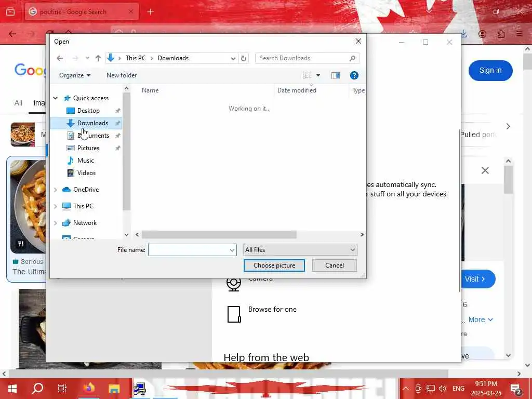Viewport: 532px width, 399px height.
Task: Open Task View on taskbar
Action: coord(62,389)
